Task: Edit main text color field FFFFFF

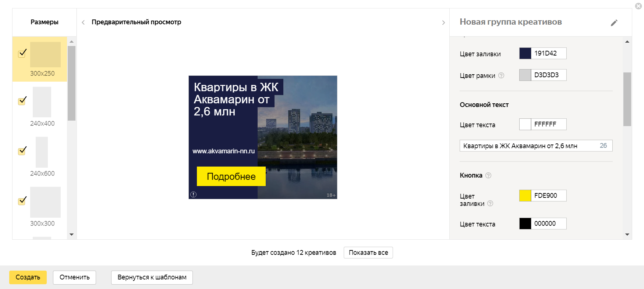Action: click(549, 124)
